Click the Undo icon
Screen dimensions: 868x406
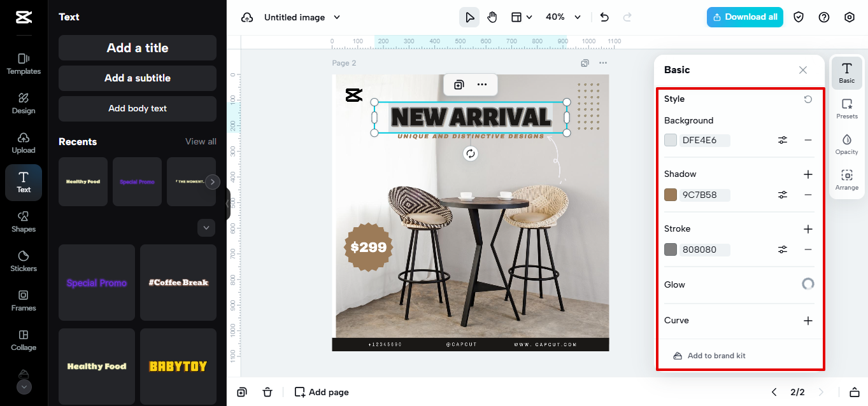tap(604, 17)
